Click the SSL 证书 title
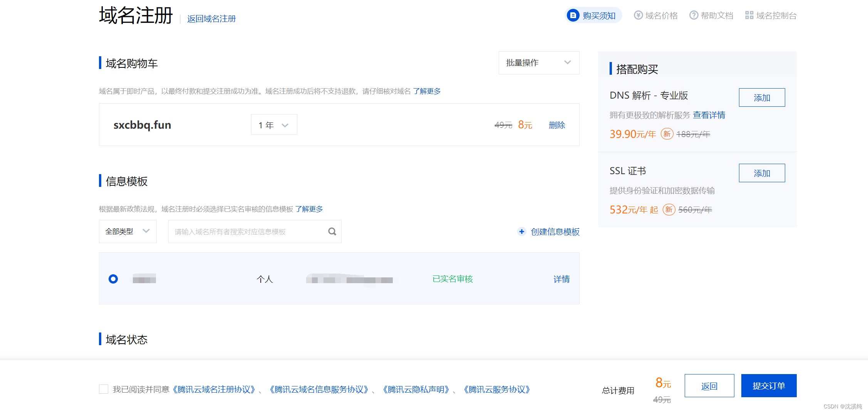Screen dimensions: 868x413 pos(628,171)
